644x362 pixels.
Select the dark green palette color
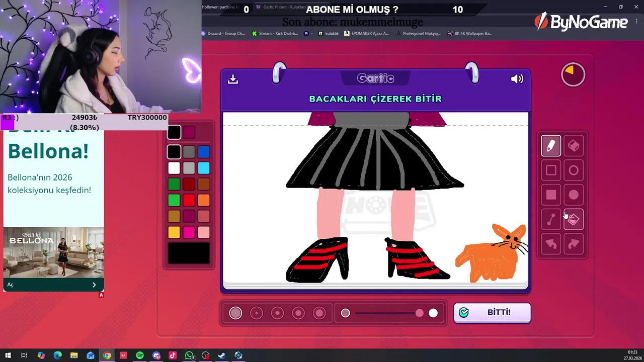click(174, 184)
